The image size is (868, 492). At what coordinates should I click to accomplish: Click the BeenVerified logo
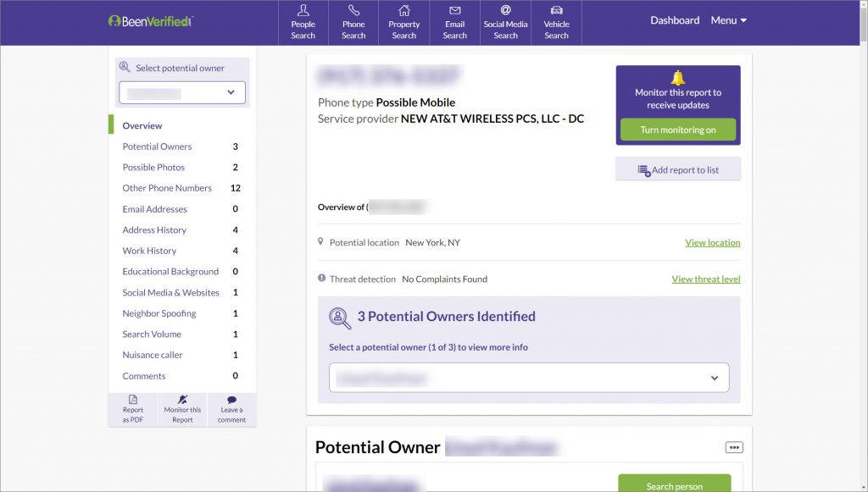pos(151,21)
